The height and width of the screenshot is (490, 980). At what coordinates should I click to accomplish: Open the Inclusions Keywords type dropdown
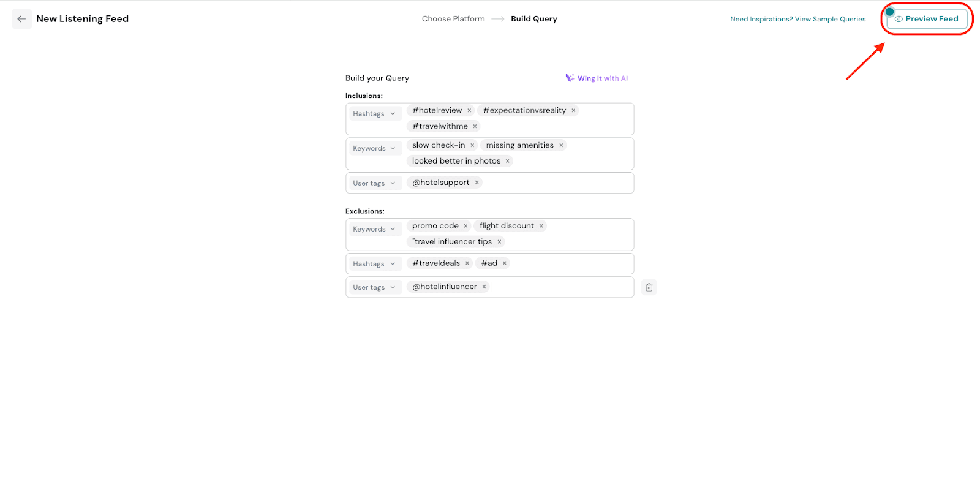pyautogui.click(x=374, y=148)
